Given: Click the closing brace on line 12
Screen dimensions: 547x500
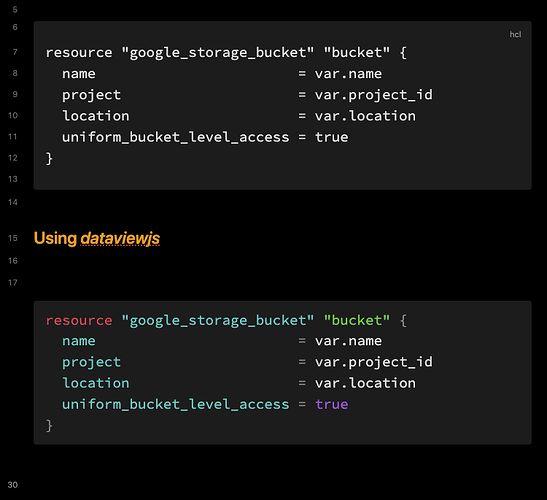Looking at the screenshot, I should tap(49, 158).
